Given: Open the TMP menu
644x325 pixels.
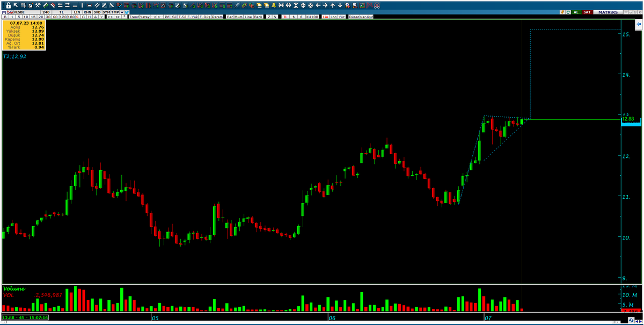Looking at the screenshot, I should tap(115, 12).
